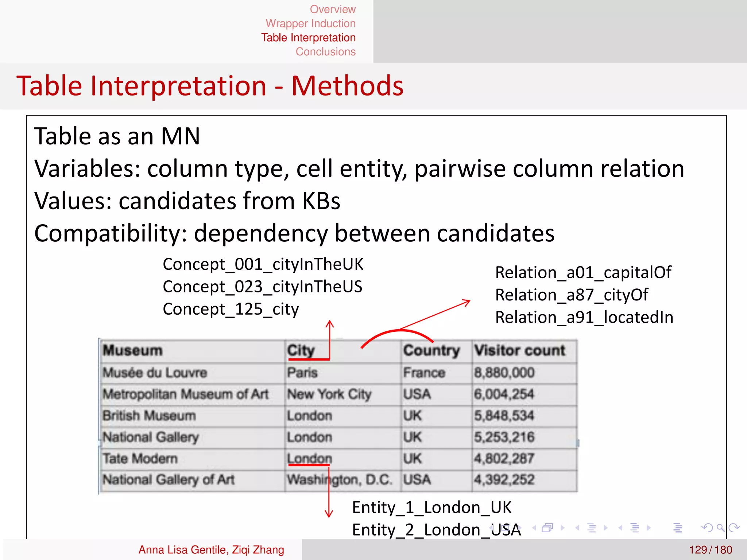
Task: Click the go-forward curved arrow icon
Action: [x=734, y=528]
